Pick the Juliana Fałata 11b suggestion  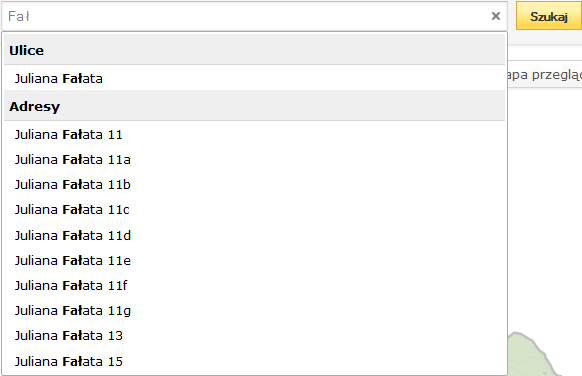(254, 184)
